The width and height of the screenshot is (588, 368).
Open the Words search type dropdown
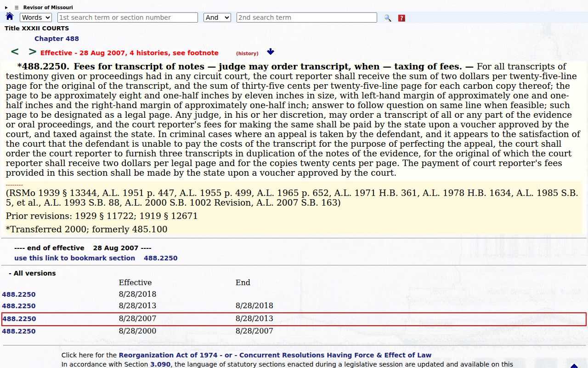coord(36,17)
